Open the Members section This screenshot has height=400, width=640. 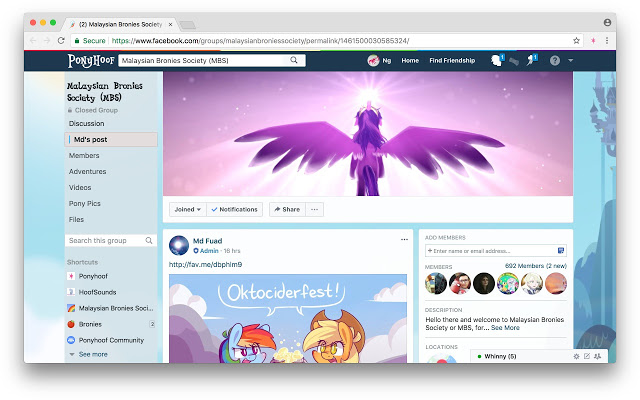click(84, 156)
